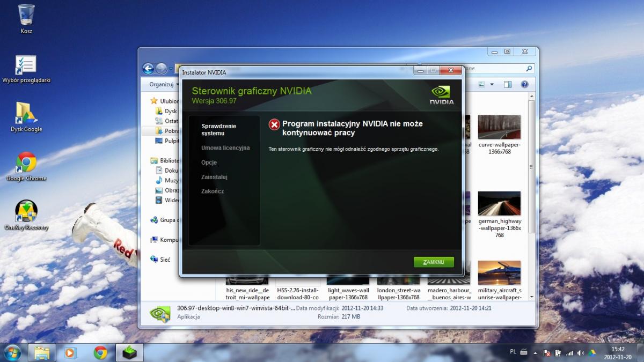Select Sieć in Explorer sidebar
The image size is (644, 362).
[x=160, y=260]
